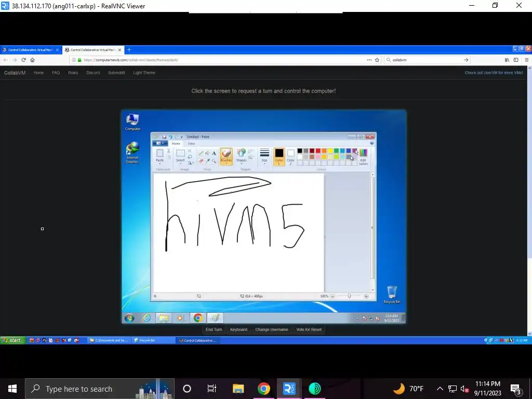Viewport: 532px width, 399px height.
Task: Open the Rules link on CollabVM navbar
Action: tap(73, 73)
